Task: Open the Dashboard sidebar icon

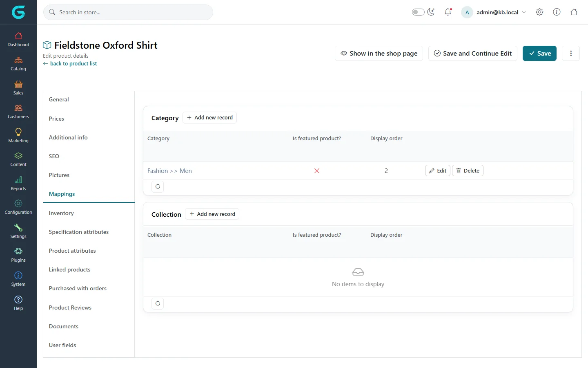Action: point(18,36)
